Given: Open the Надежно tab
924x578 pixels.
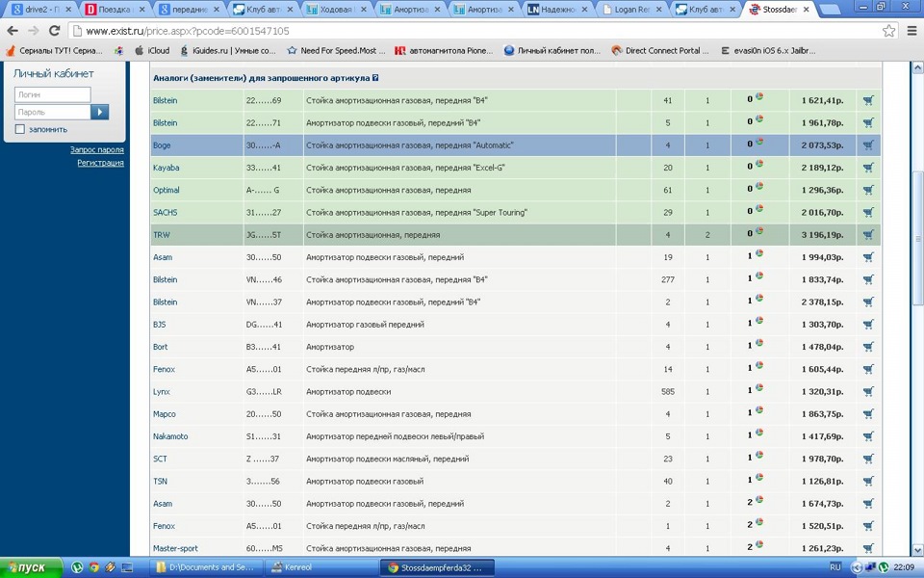Looking at the screenshot, I should coord(557,10).
